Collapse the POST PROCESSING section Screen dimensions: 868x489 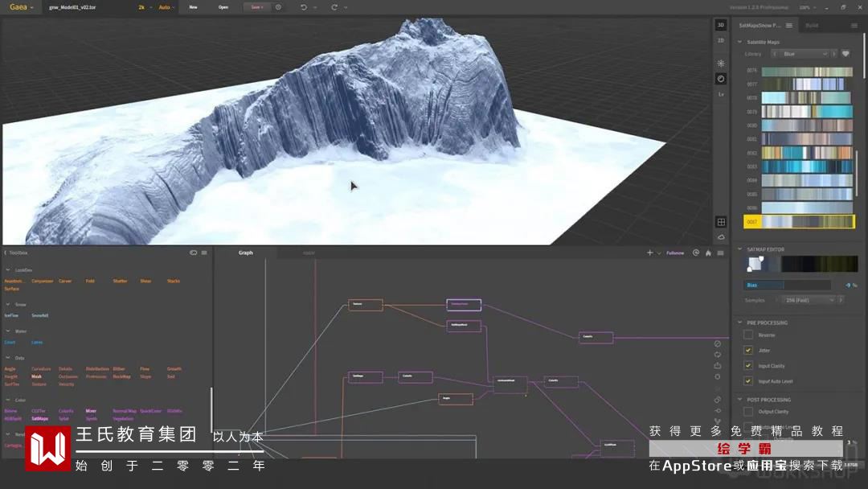739,399
